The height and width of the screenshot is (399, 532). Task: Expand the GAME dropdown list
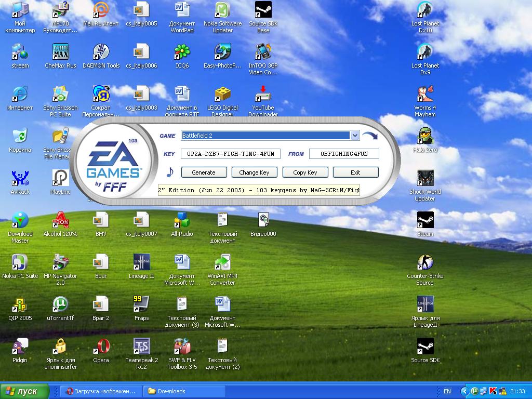[x=355, y=136]
